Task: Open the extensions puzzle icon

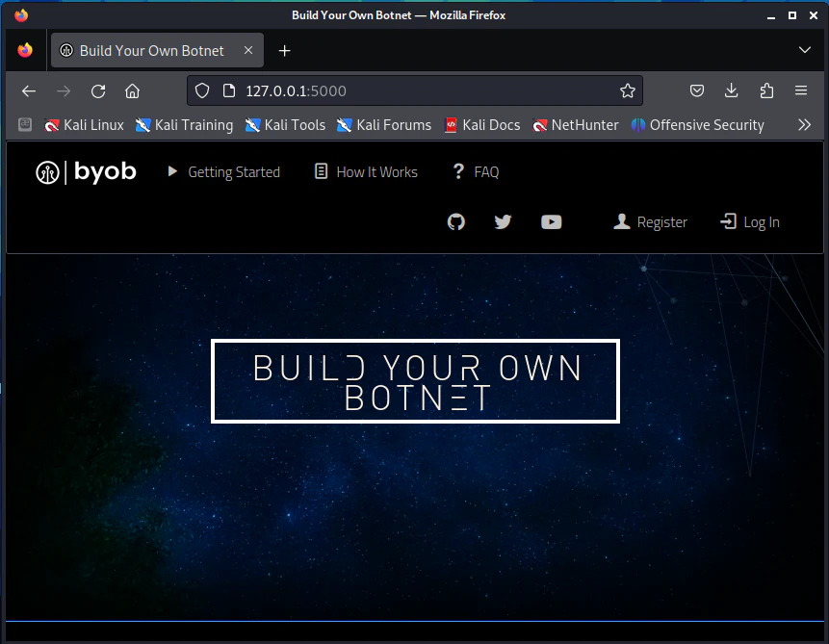Action: tap(766, 90)
